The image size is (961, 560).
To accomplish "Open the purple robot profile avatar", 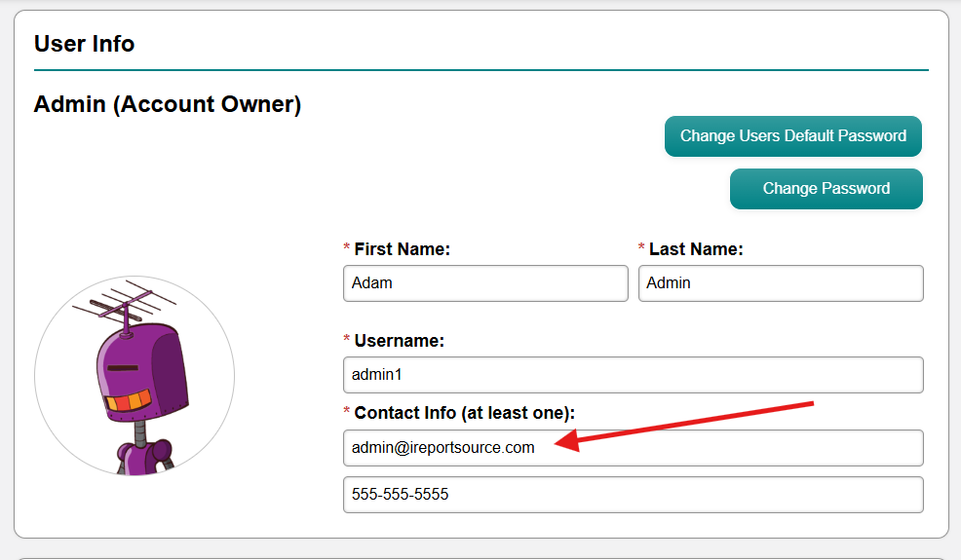I will (x=135, y=376).
